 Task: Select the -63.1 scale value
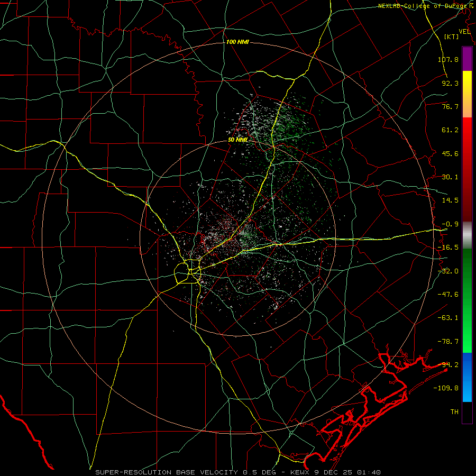tap(448, 318)
